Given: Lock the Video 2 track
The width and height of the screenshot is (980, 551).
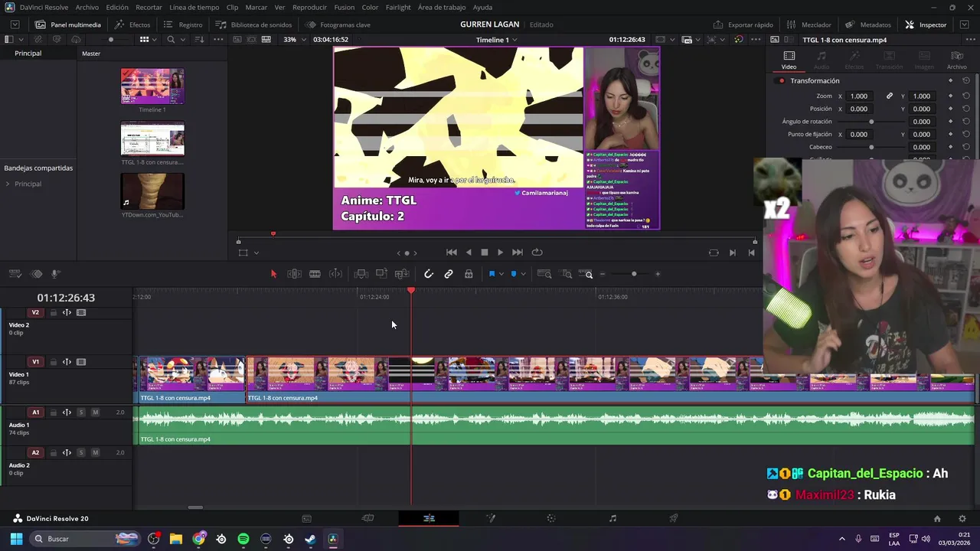Looking at the screenshot, I should [x=54, y=312].
